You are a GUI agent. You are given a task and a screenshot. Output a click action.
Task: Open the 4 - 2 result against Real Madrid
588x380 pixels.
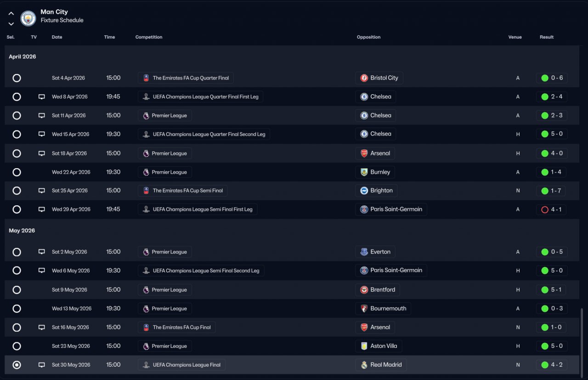click(x=552, y=365)
